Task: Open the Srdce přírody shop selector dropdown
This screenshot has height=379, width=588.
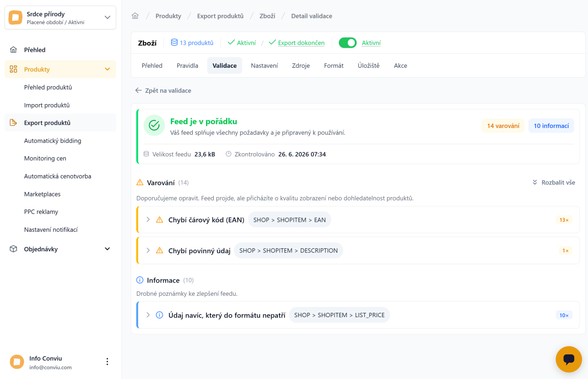Action: (x=60, y=18)
